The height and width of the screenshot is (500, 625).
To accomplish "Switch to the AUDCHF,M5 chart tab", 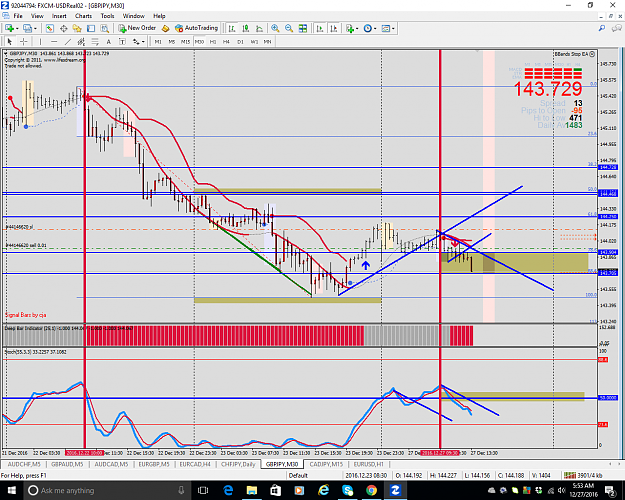I will point(24,464).
